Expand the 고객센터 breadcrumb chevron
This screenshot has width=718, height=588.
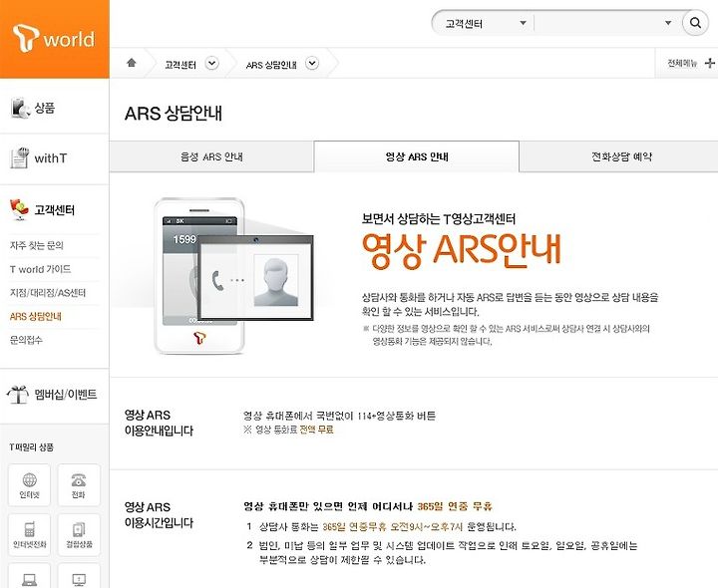click(212, 63)
